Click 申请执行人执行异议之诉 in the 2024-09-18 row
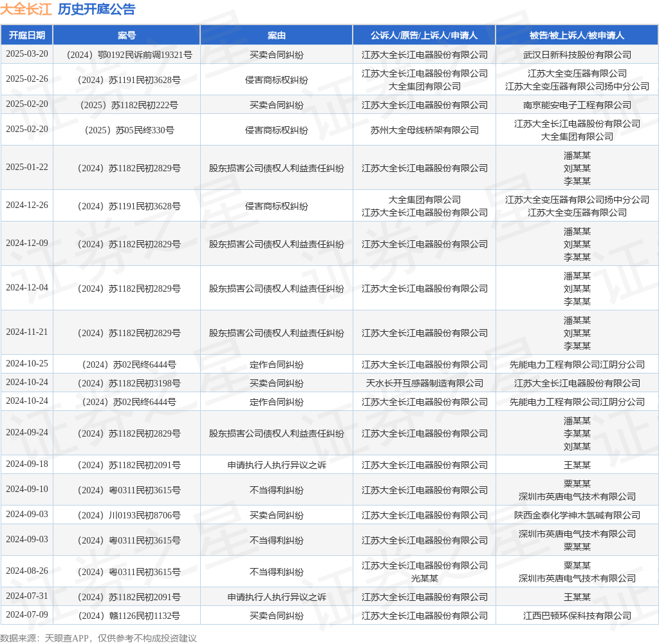This screenshot has width=659, height=644. click(x=277, y=465)
